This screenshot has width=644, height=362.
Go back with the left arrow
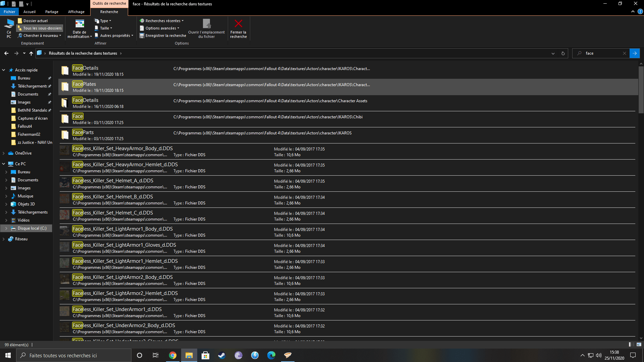tap(6, 53)
